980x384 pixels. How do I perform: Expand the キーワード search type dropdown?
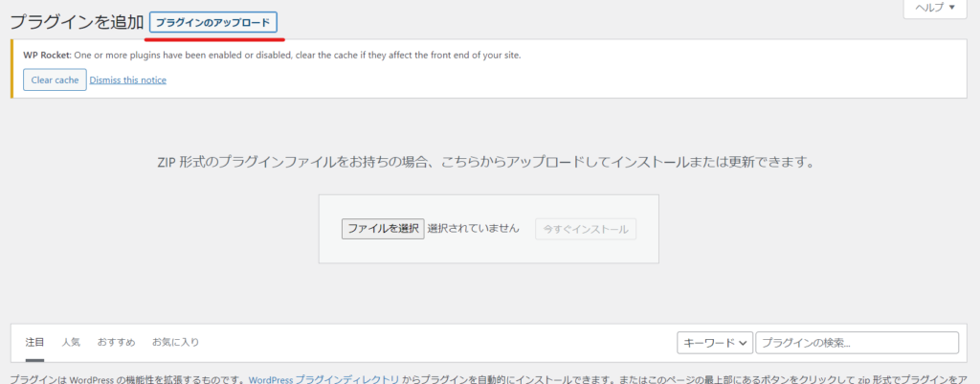click(x=714, y=343)
